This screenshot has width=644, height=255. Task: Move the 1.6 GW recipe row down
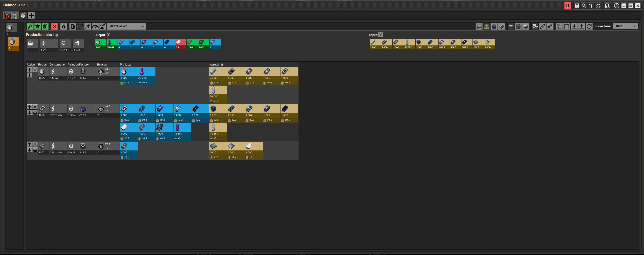click(x=30, y=75)
